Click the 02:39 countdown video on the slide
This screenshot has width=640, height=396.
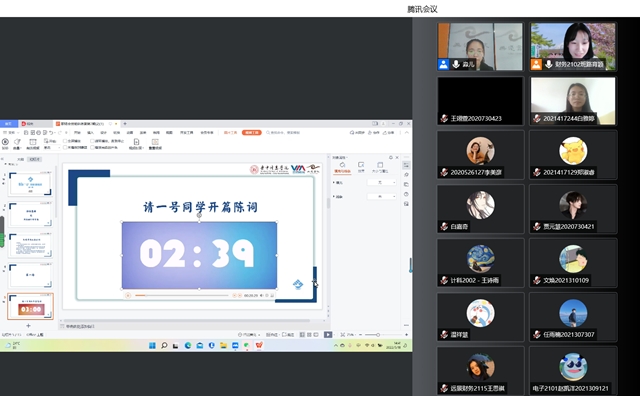tap(199, 255)
